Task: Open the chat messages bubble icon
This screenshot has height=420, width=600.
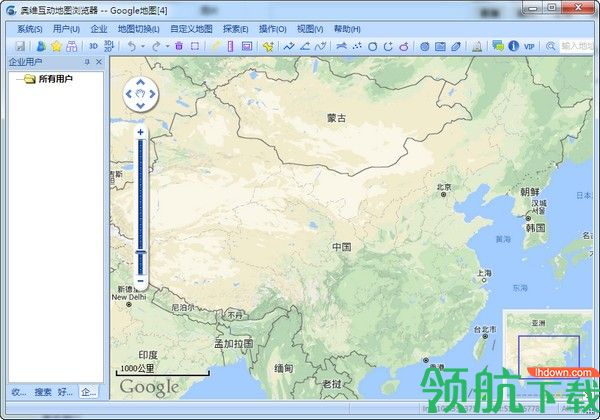Action: click(x=498, y=46)
